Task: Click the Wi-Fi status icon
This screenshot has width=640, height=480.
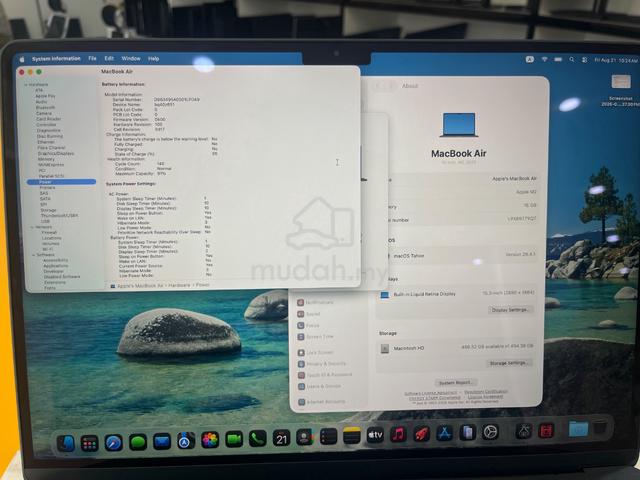Action: coord(544,59)
